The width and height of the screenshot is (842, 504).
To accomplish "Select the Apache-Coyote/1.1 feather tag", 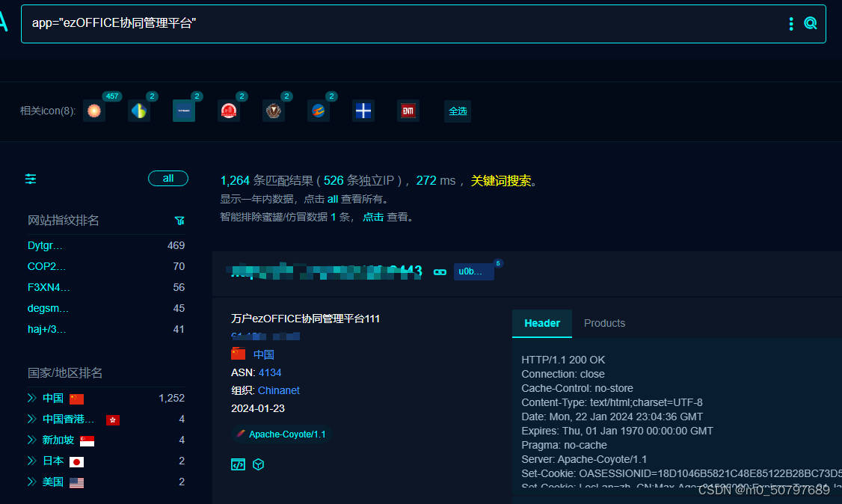I will point(282,434).
